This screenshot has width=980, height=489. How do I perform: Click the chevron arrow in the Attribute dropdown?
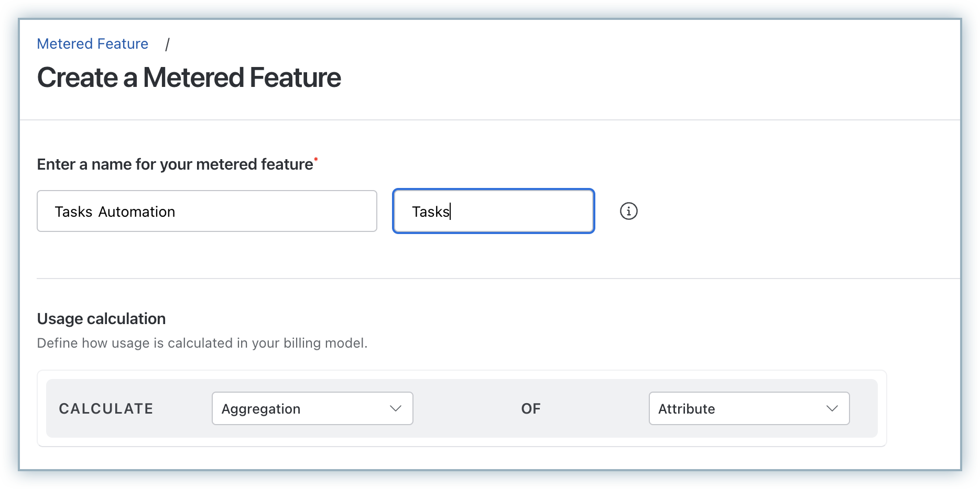pyautogui.click(x=832, y=408)
